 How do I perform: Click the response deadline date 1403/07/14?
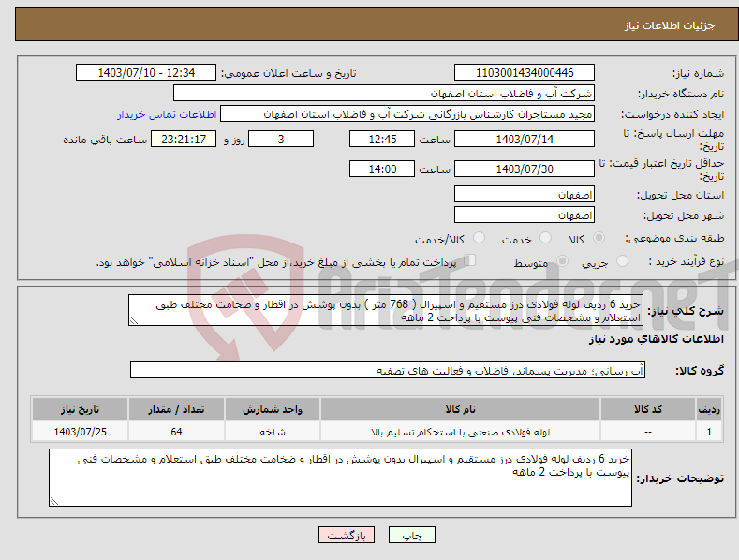pyautogui.click(x=525, y=139)
